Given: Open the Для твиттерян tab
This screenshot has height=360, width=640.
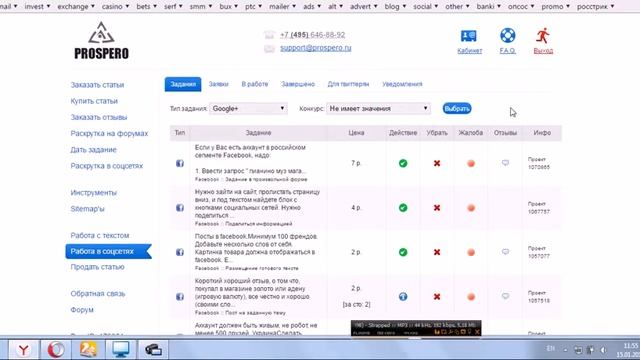Looking at the screenshot, I should pyautogui.click(x=348, y=84).
